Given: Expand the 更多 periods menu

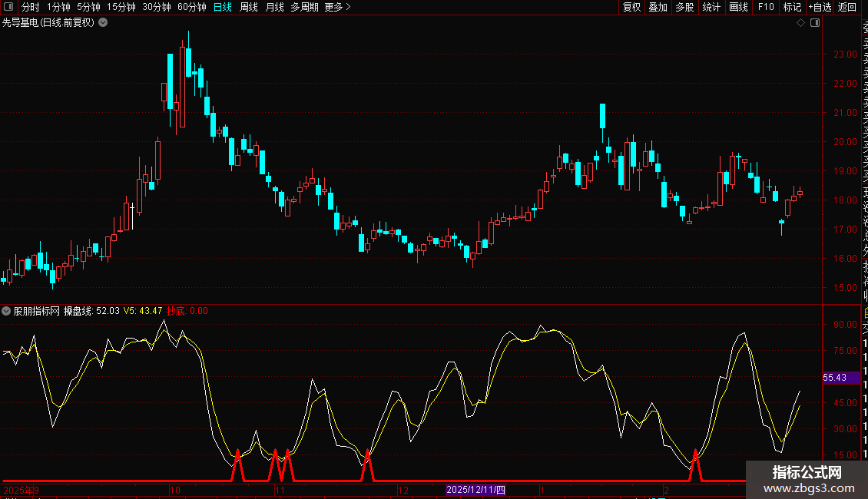Looking at the screenshot, I should click(x=338, y=7).
